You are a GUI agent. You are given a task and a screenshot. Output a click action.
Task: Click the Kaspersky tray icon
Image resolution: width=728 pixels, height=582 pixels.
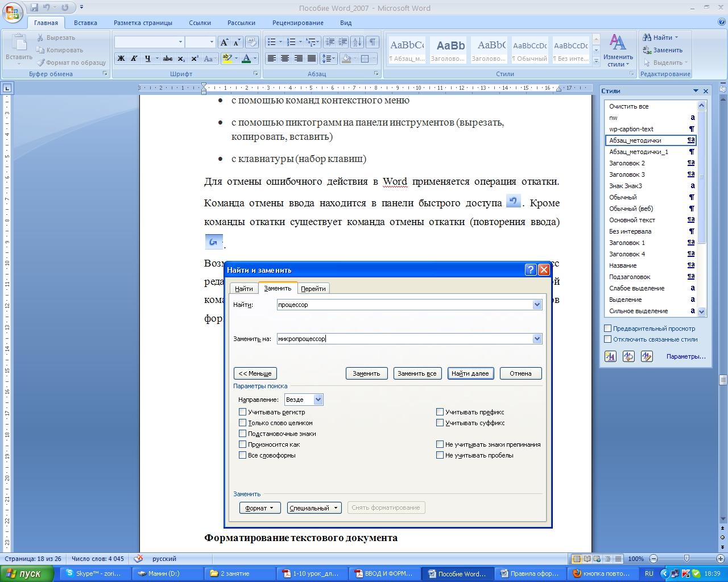686,573
